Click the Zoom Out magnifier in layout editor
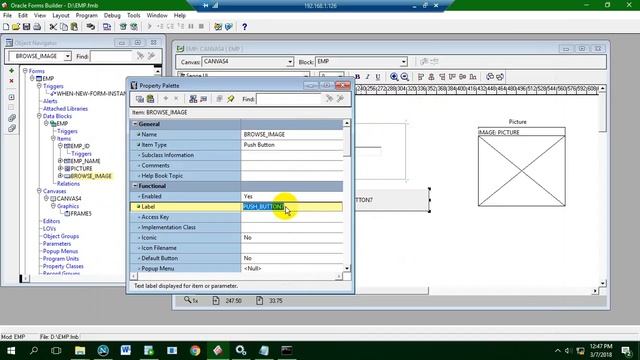Viewport: 640px width, 360px height. click(x=404, y=77)
